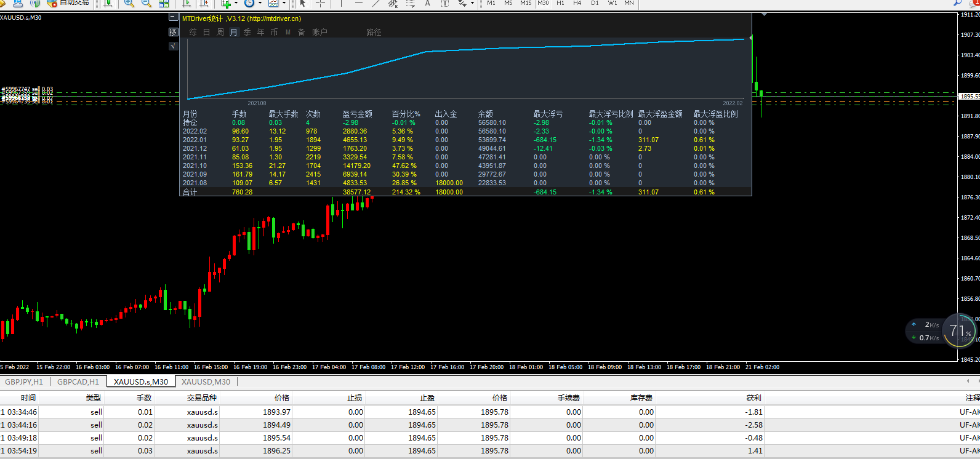Image resolution: width=980 pixels, height=459 pixels.
Task: Open the XAUUSD,M30 chart tab
Action: click(206, 381)
